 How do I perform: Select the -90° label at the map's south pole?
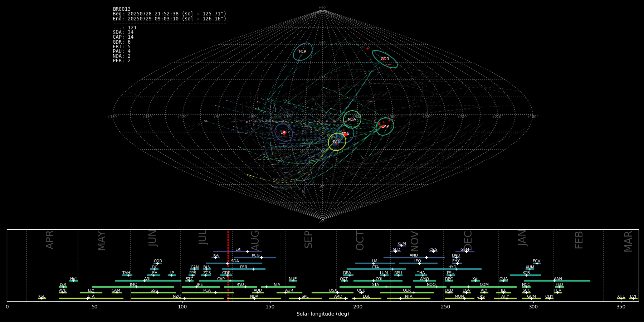(x=323, y=222)
